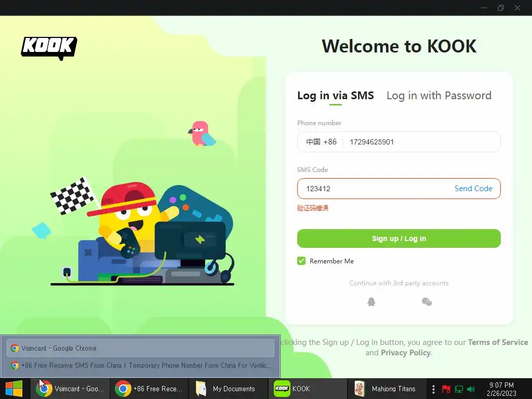Close the KOOK window
This screenshot has height=399, width=532.
(517, 8)
